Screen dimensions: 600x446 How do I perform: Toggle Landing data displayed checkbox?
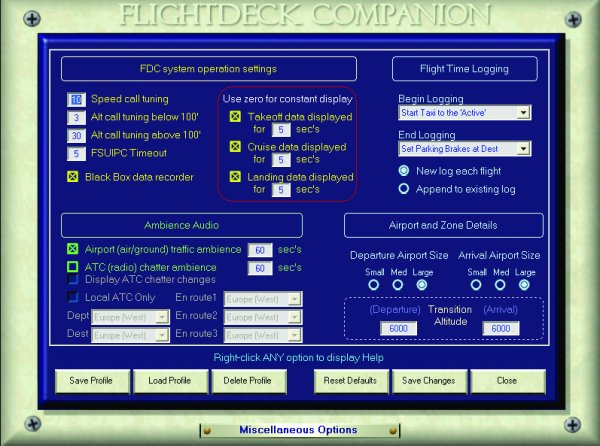point(235,176)
